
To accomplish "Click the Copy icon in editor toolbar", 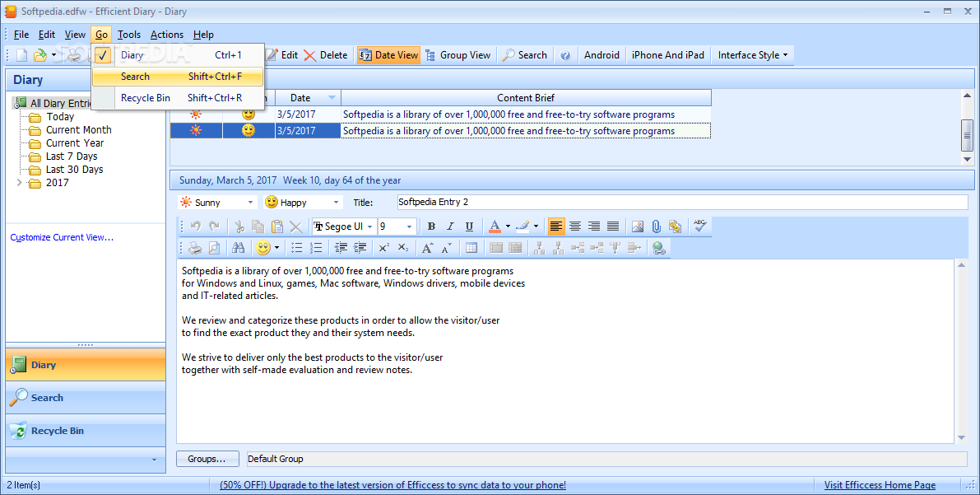I will (x=258, y=226).
